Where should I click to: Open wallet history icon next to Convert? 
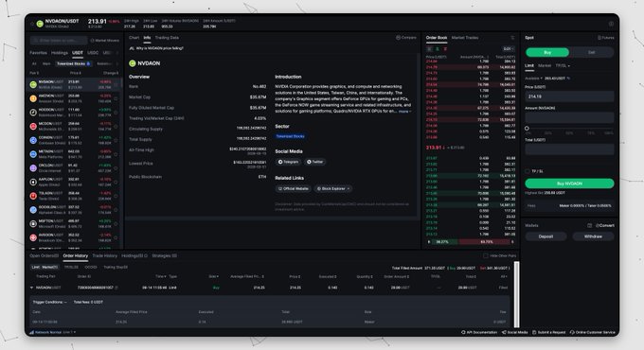pyautogui.click(x=589, y=225)
